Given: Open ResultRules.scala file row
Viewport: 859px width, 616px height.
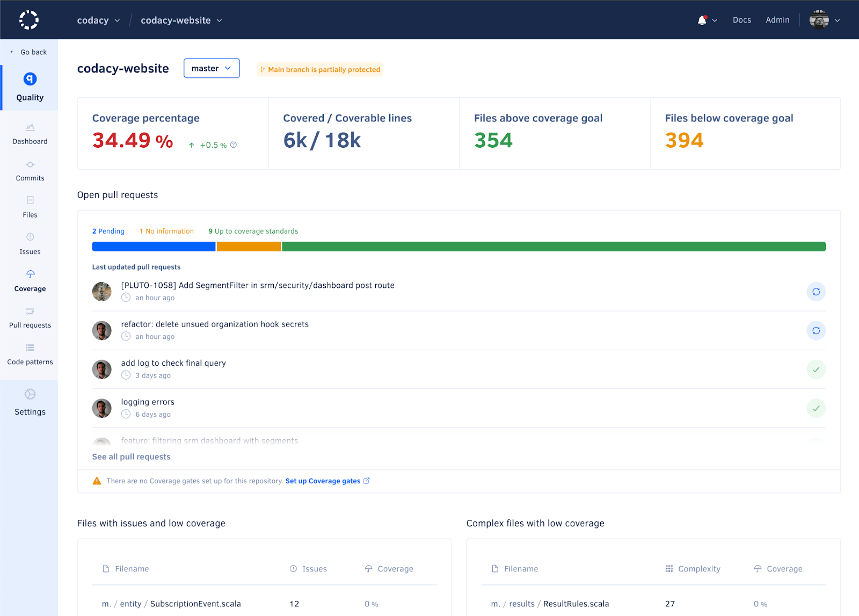Looking at the screenshot, I should tap(653, 604).
